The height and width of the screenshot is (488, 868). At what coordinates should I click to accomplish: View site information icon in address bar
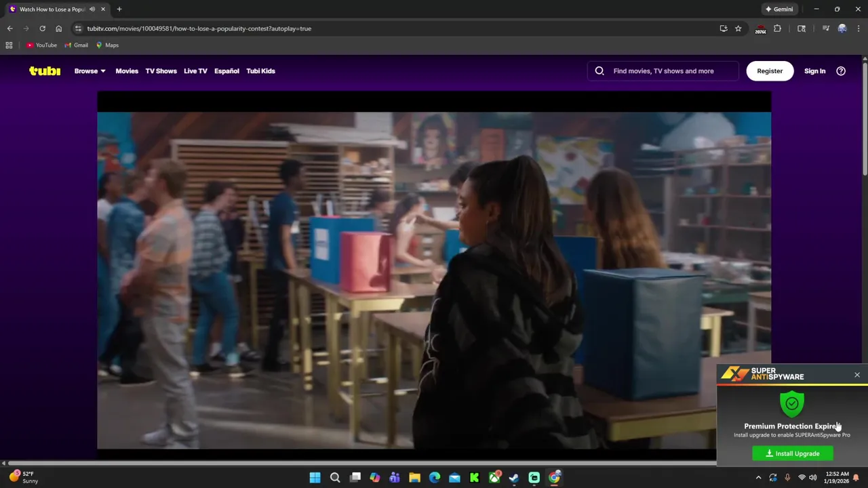click(78, 28)
